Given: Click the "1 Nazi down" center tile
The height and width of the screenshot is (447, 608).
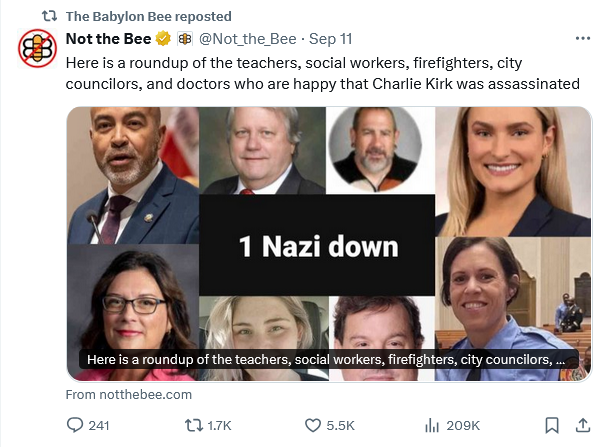Looking at the screenshot, I should pos(317,244).
